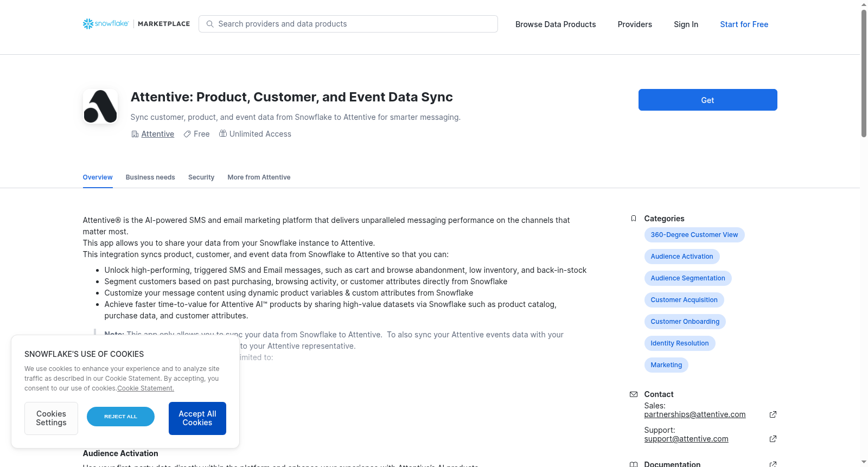Click the search magnifier icon

pos(210,24)
